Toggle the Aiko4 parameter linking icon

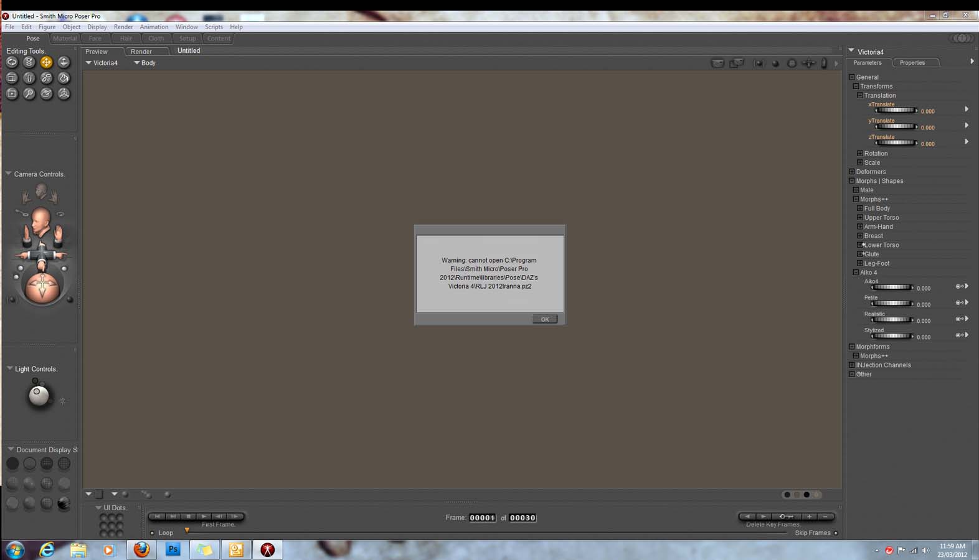tap(960, 286)
